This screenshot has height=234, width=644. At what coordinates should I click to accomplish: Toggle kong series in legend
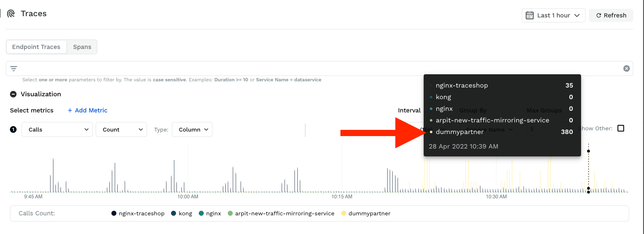[181, 214]
